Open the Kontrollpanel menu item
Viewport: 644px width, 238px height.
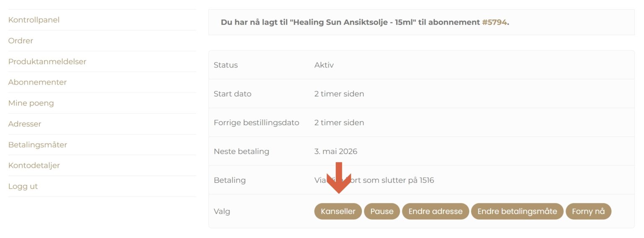pyautogui.click(x=34, y=20)
